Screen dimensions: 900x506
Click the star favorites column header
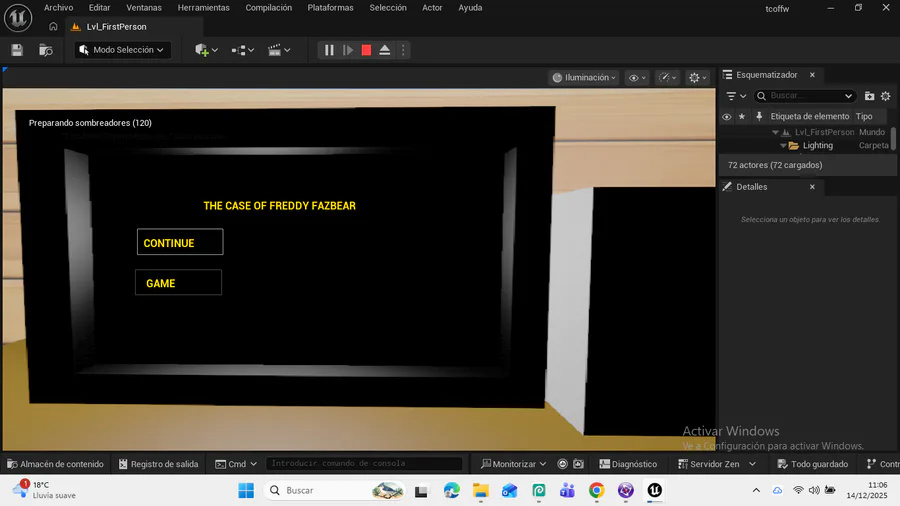click(x=742, y=116)
